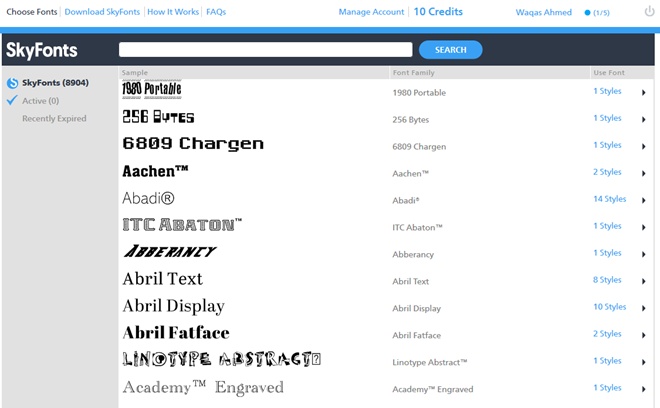Viewport: 660px width, 408px height.
Task: Expand the Abadi row arrow
Action: click(x=644, y=200)
